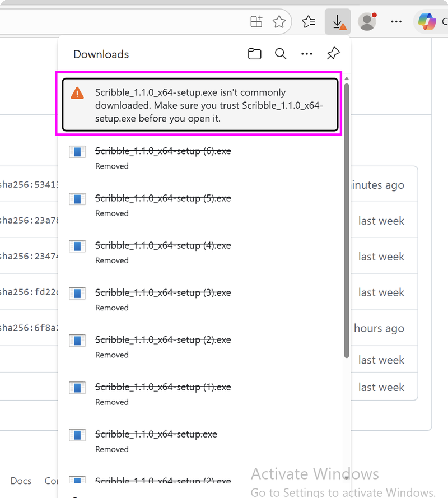Image resolution: width=448 pixels, height=498 pixels.
Task: Open the Favorites list icon
Action: (309, 22)
